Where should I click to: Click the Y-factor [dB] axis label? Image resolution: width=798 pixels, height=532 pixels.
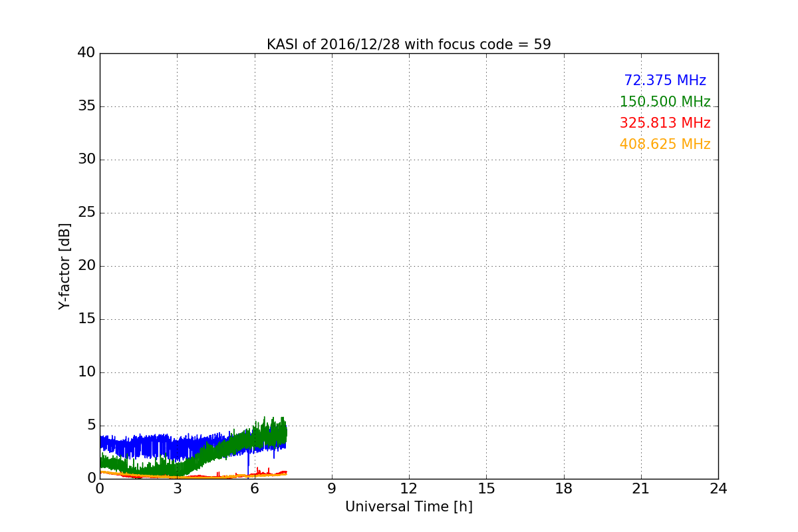[65, 266]
